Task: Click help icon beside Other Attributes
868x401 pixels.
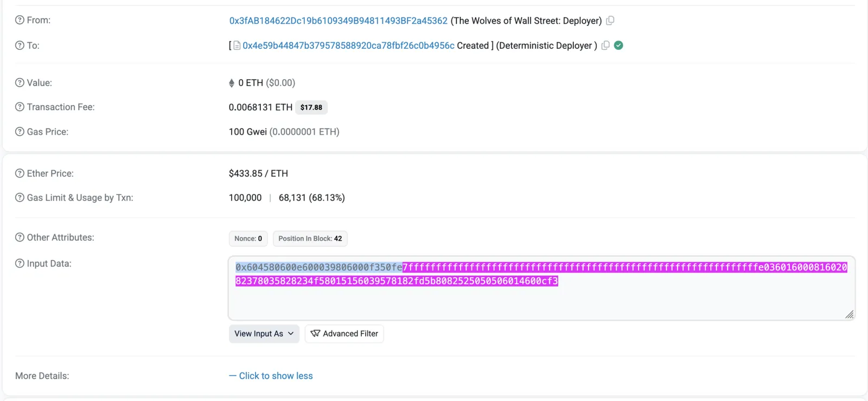Action: click(20, 237)
